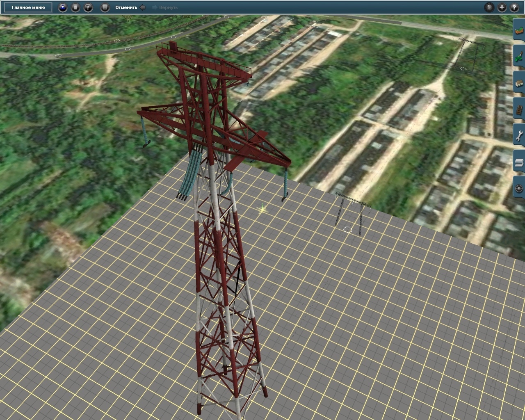Click the dark sphere icon at top right
525x420 pixels.
[x=489, y=7]
